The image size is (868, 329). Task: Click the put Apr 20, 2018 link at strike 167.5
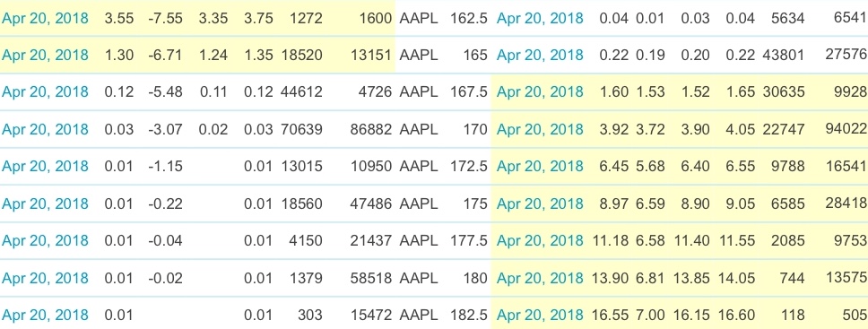point(540,92)
